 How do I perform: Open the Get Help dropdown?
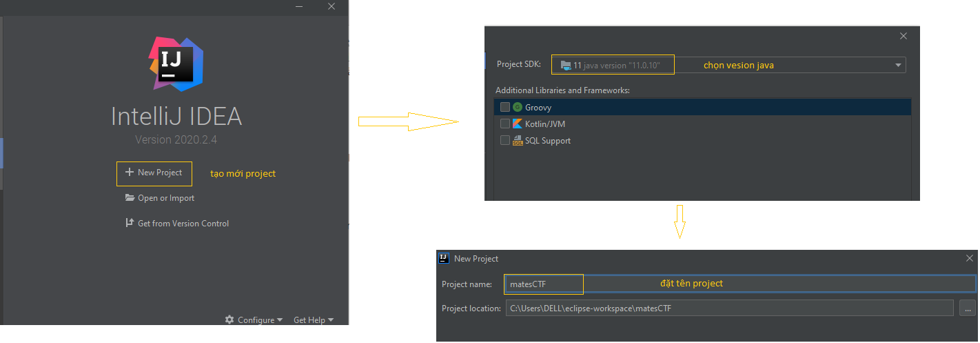click(x=313, y=320)
